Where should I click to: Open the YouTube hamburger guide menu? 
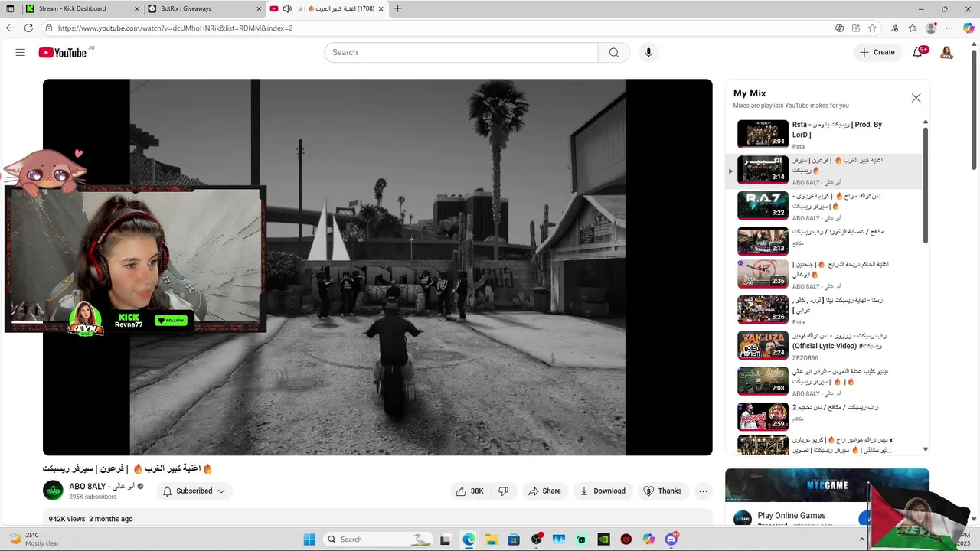point(21,52)
